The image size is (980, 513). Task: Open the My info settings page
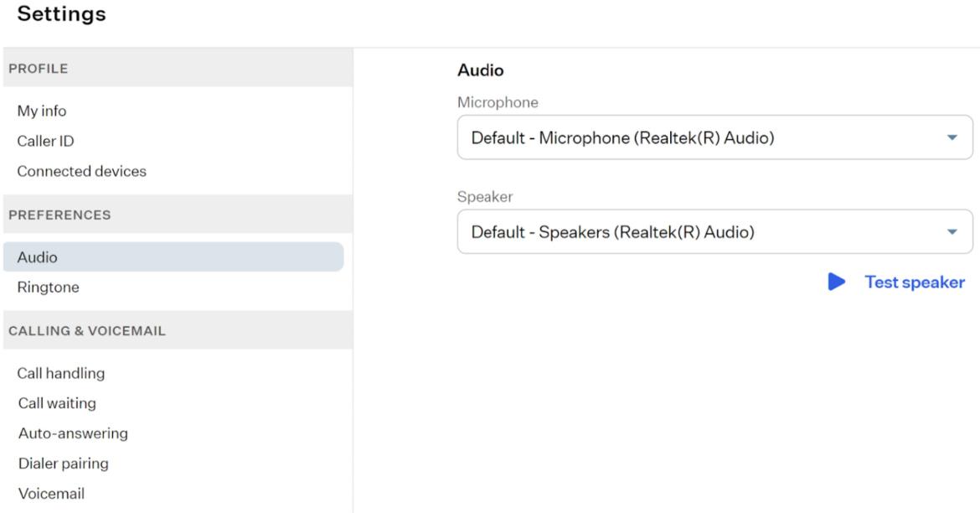pos(42,111)
